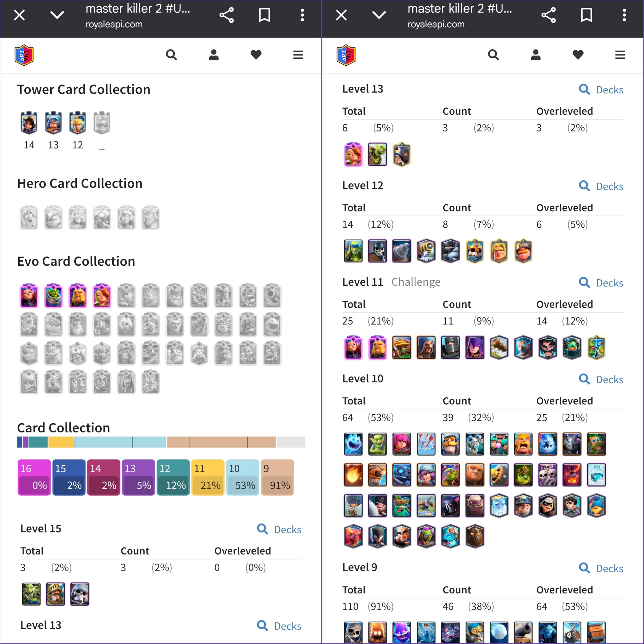The height and width of the screenshot is (644, 644).
Task: Click the 'Evo Card Collection' heading
Action: coord(76,261)
